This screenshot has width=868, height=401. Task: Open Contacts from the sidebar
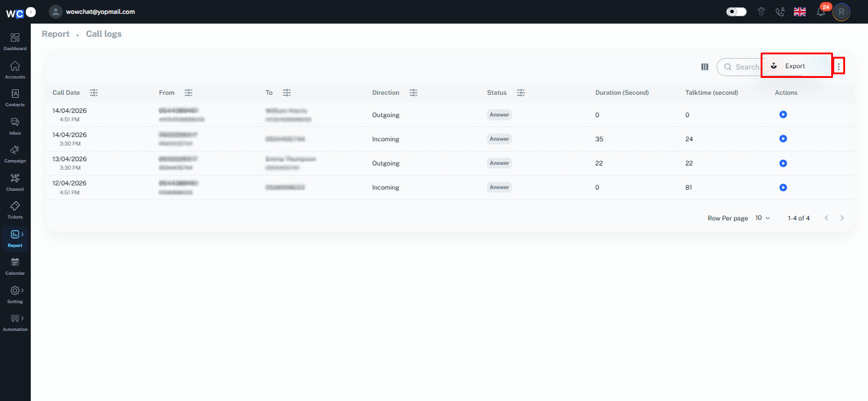pyautogui.click(x=15, y=97)
